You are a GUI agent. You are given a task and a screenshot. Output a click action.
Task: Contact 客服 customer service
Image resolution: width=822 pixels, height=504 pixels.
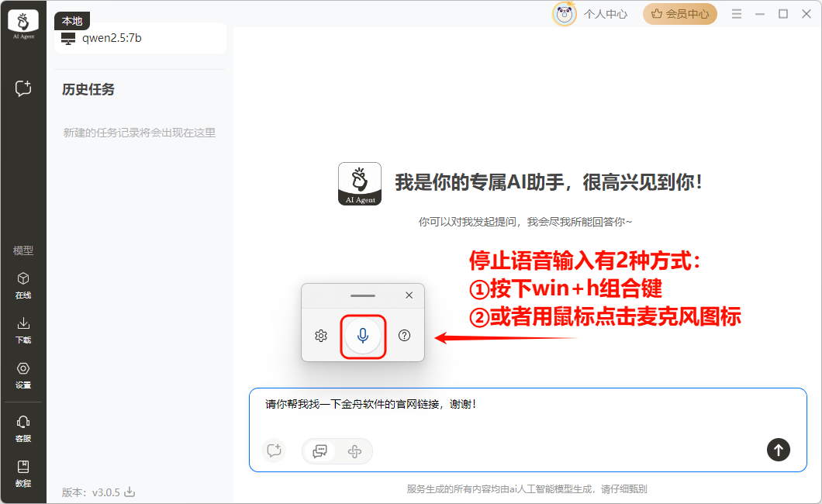tap(23, 428)
